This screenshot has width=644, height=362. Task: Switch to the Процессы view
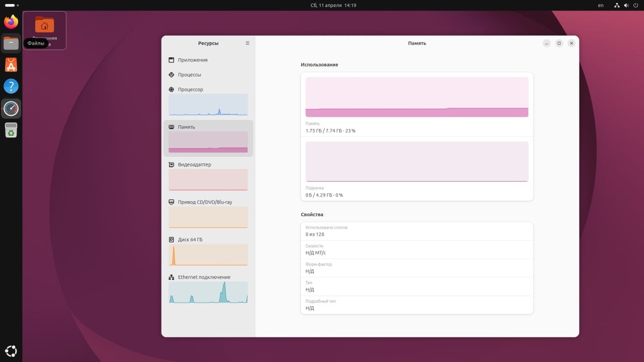click(x=208, y=75)
